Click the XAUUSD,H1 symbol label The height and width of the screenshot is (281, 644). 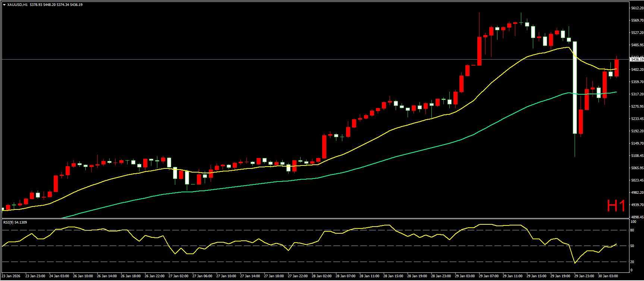pos(17,5)
